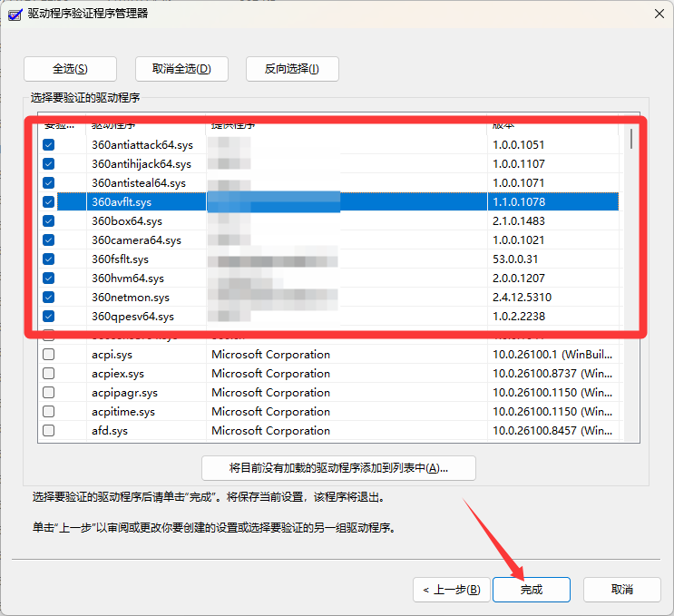Select the afd.sys driver name

point(110,430)
